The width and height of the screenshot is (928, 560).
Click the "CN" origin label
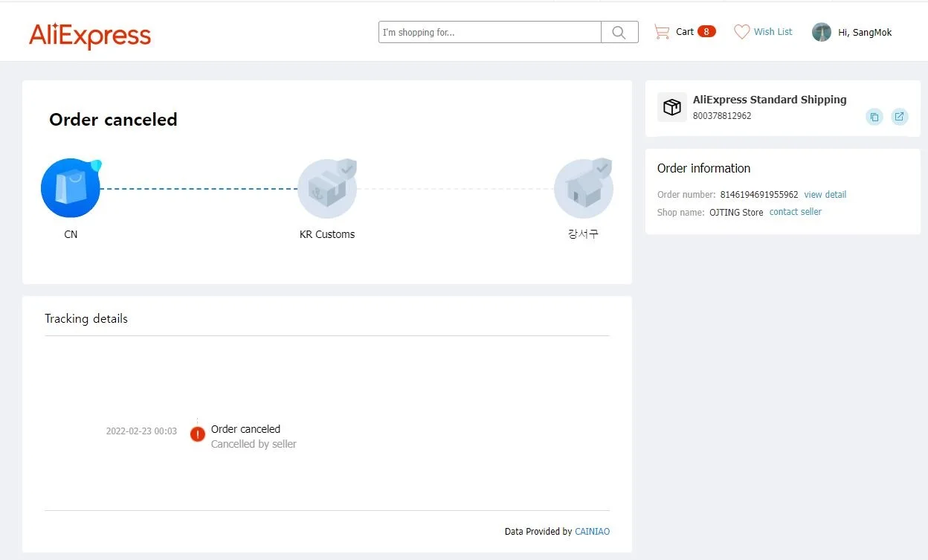coord(71,234)
